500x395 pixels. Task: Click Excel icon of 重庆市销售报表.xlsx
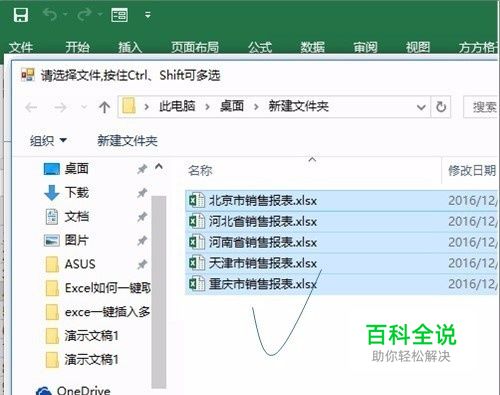(x=197, y=284)
